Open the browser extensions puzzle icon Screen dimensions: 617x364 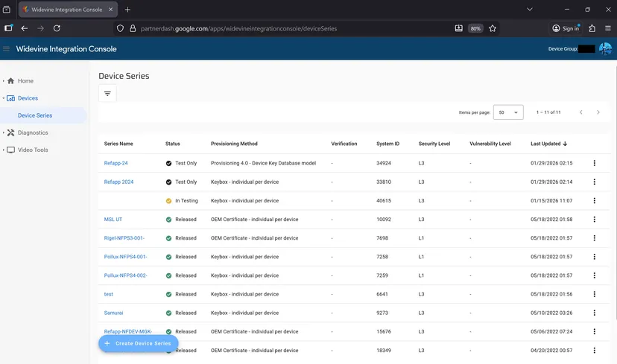click(x=592, y=28)
